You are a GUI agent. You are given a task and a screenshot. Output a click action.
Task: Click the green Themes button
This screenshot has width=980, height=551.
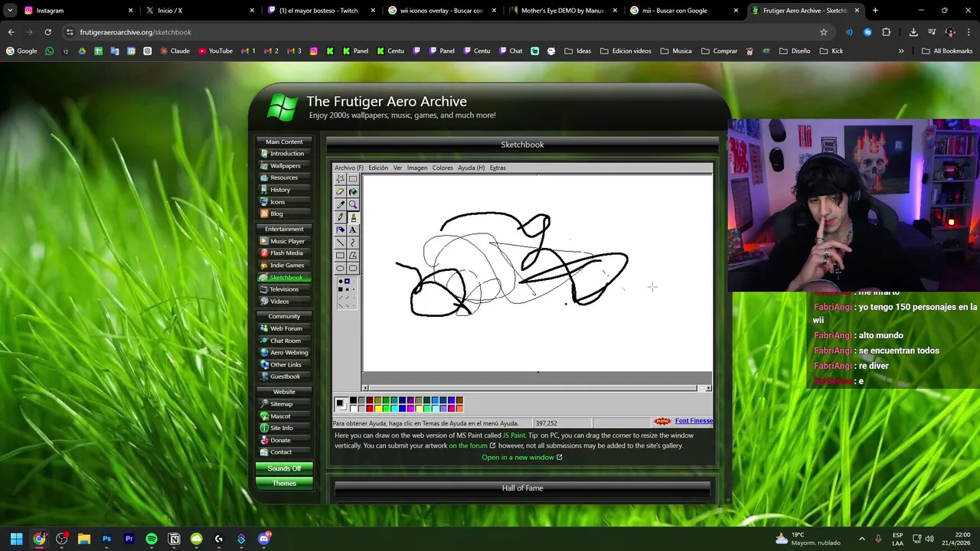(x=284, y=484)
